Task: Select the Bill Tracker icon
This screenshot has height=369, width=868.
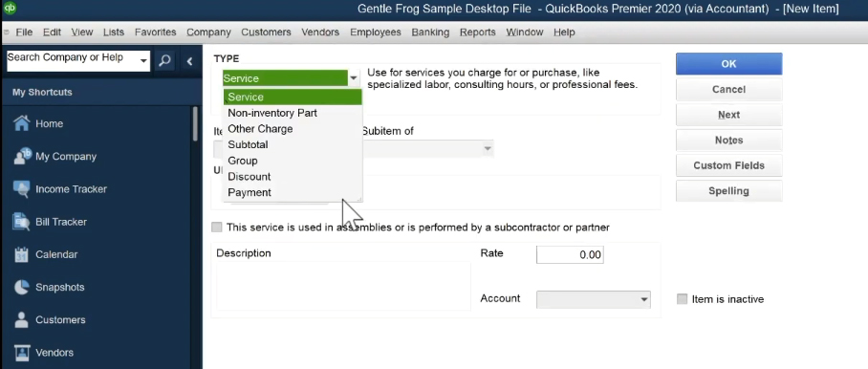Action: pyautogui.click(x=22, y=222)
